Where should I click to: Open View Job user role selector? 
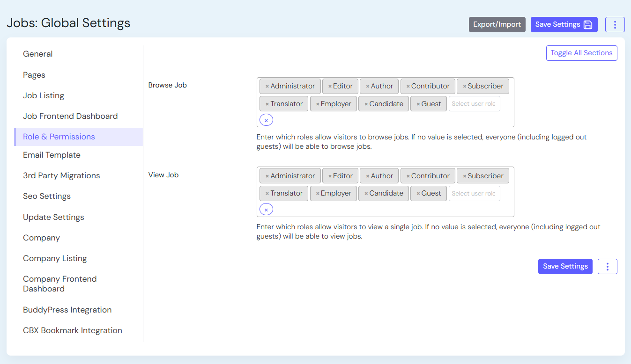click(x=474, y=194)
